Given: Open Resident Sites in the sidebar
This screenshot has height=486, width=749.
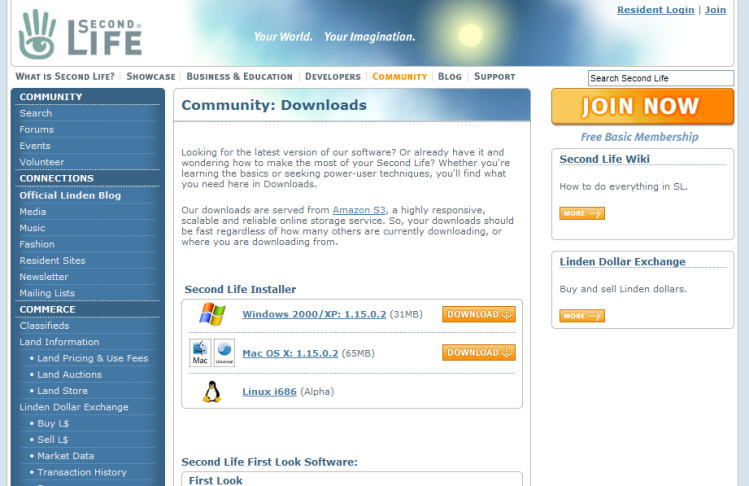Looking at the screenshot, I should click(x=53, y=260).
